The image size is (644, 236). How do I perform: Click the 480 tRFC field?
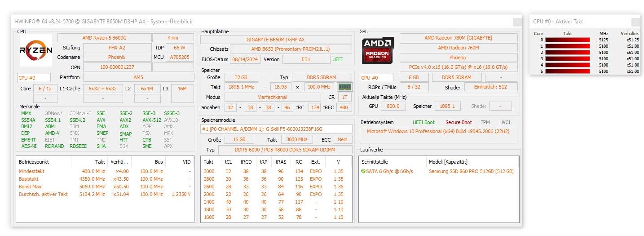click(344, 107)
